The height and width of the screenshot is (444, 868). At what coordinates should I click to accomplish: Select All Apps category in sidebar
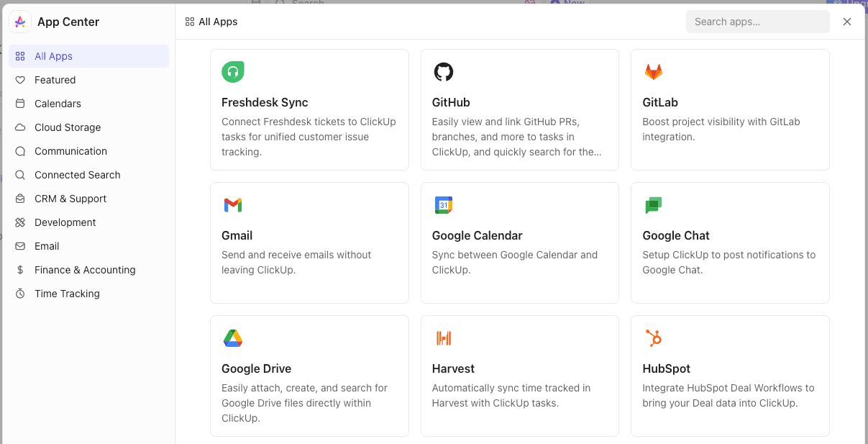point(89,56)
